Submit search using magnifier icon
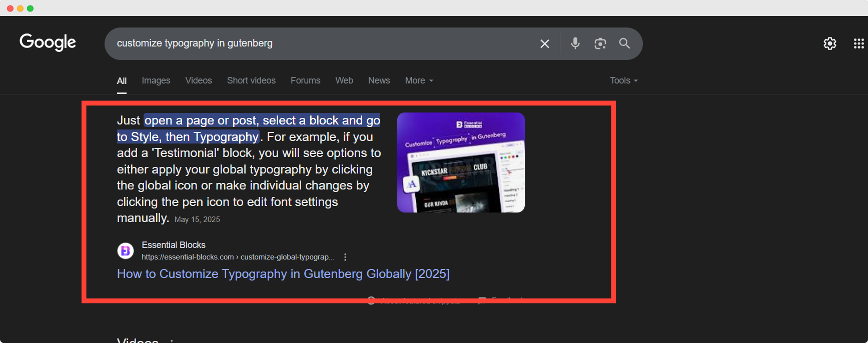This screenshot has width=868, height=343. (624, 43)
